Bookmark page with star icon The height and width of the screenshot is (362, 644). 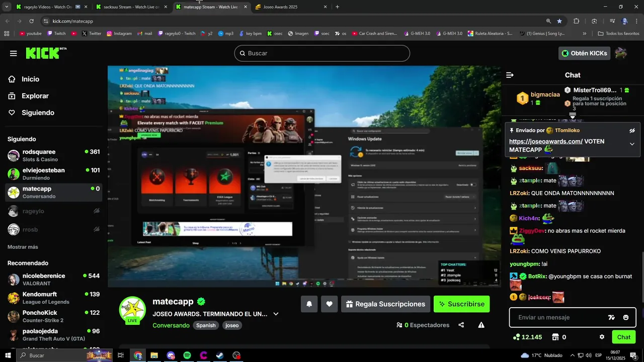[x=559, y=21]
